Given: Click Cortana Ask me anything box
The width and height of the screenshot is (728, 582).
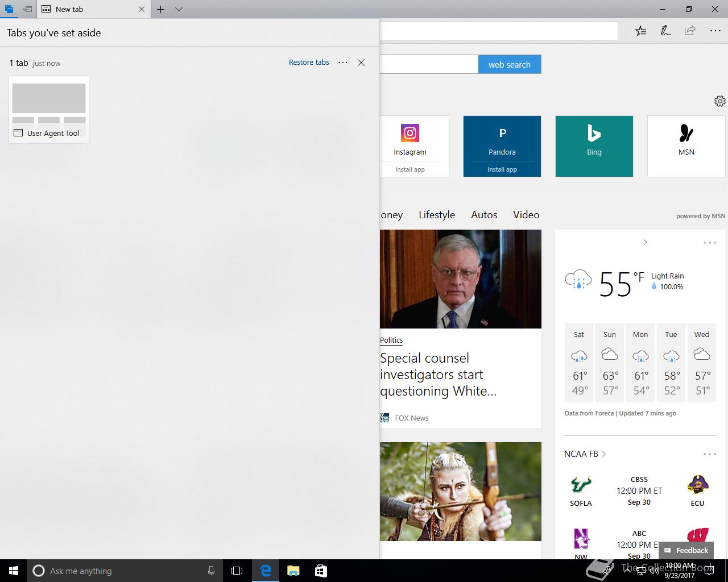Looking at the screenshot, I should 124,571.
